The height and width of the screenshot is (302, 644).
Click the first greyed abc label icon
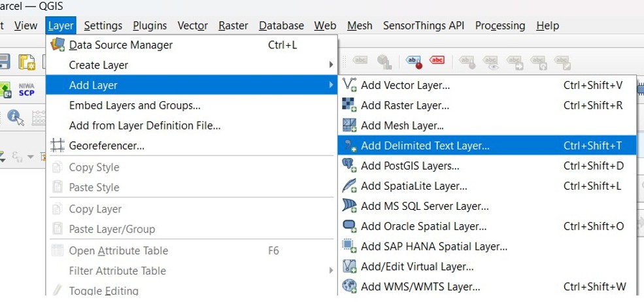click(x=360, y=60)
